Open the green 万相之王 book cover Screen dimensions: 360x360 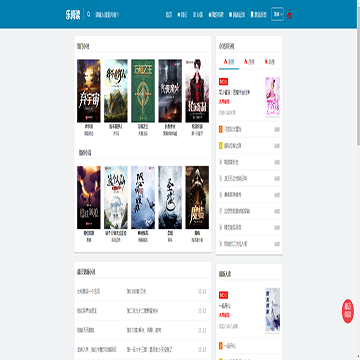coord(143,91)
